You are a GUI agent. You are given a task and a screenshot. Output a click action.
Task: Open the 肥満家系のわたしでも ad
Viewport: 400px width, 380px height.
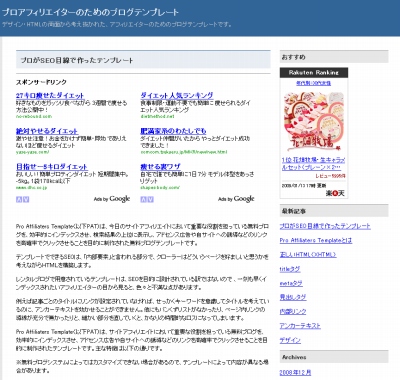click(173, 131)
